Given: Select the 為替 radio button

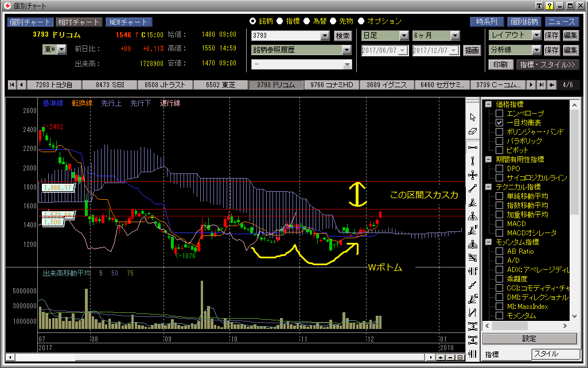Looking at the screenshot, I should [x=307, y=21].
